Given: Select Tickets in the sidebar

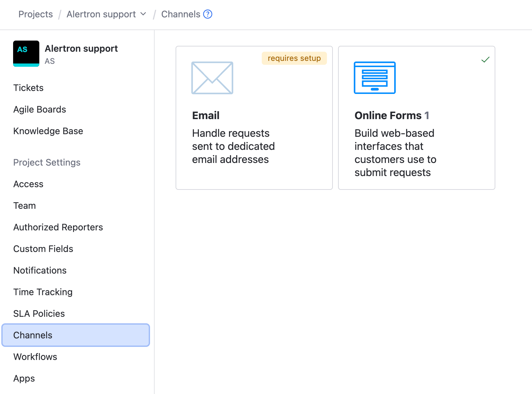Looking at the screenshot, I should tap(28, 88).
